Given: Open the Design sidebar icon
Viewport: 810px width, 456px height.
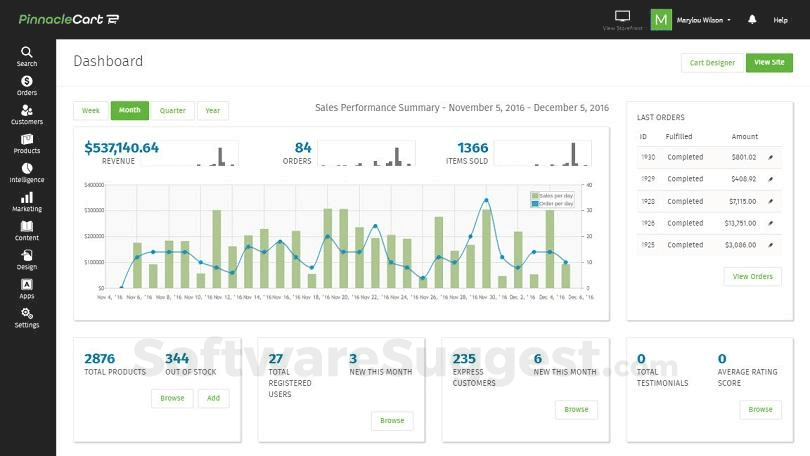Looking at the screenshot, I should (27, 255).
